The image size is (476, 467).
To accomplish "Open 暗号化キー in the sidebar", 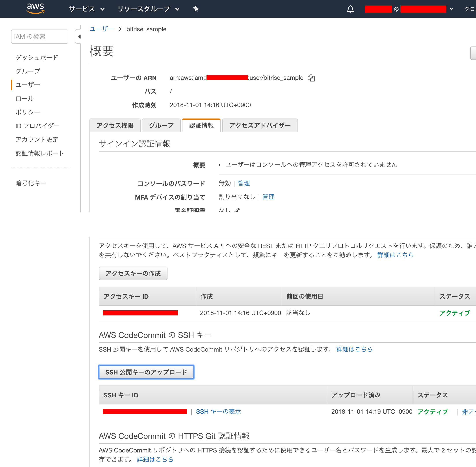I will [31, 183].
